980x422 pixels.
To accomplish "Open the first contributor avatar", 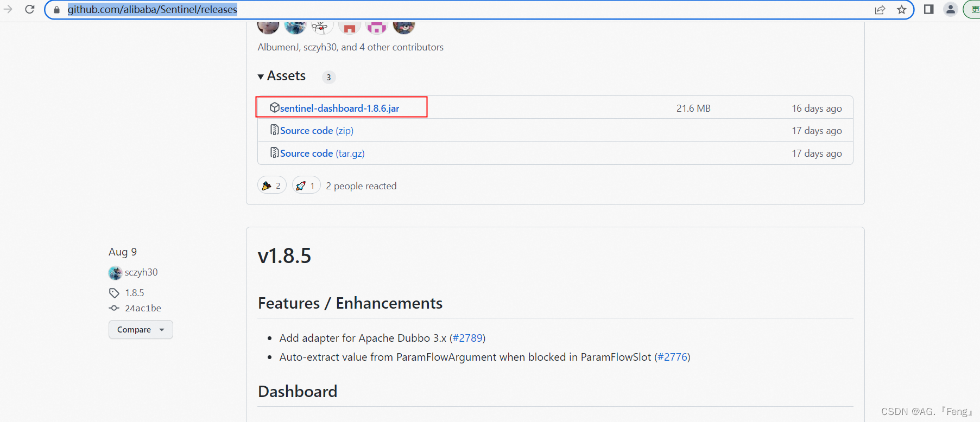I will [x=268, y=27].
